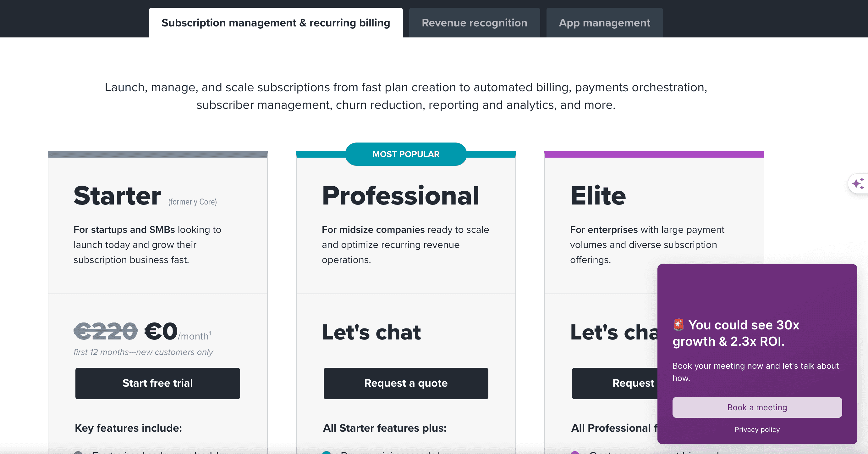Screen dimensions: 868x454
Task: Toggle the Most Popular badge on Professional
Action: point(406,154)
